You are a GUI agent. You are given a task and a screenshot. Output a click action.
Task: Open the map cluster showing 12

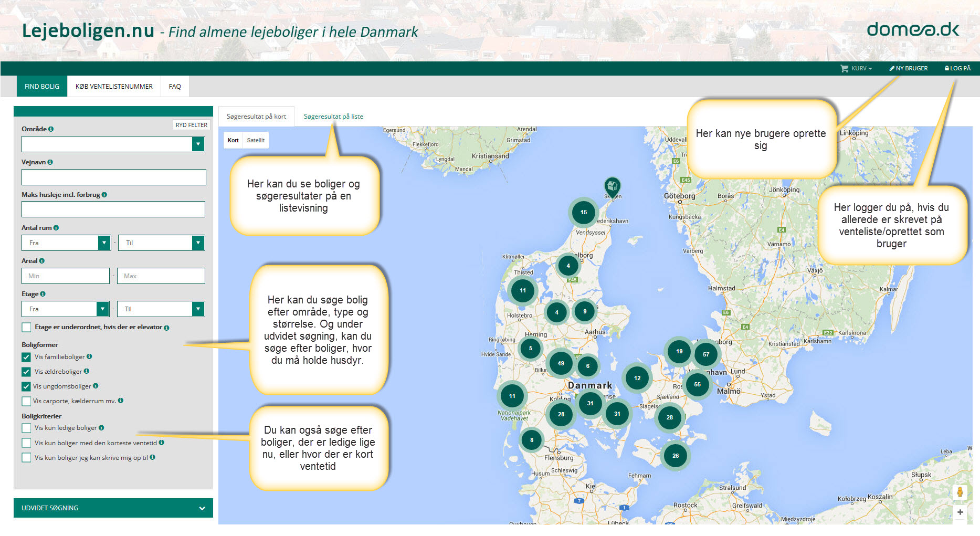coord(637,378)
